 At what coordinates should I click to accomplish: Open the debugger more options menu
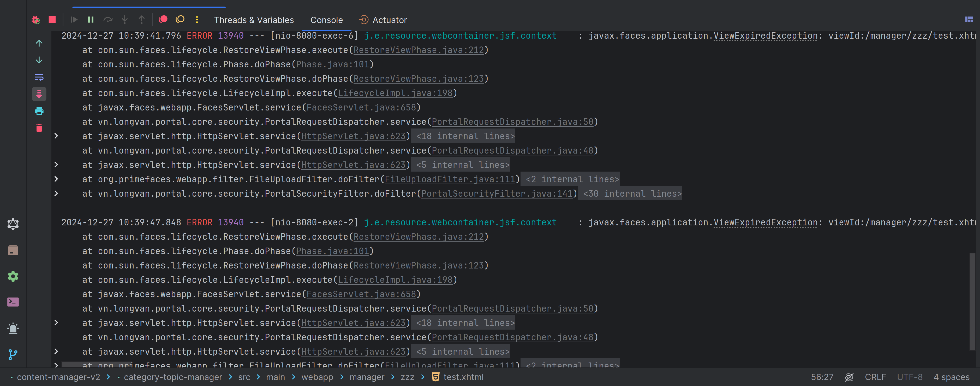[197, 20]
